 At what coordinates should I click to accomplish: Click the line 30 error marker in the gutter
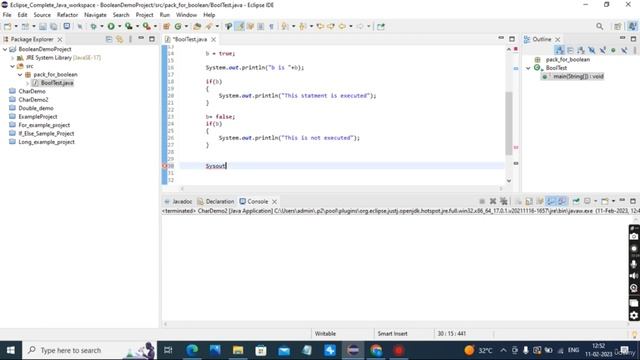point(165,166)
